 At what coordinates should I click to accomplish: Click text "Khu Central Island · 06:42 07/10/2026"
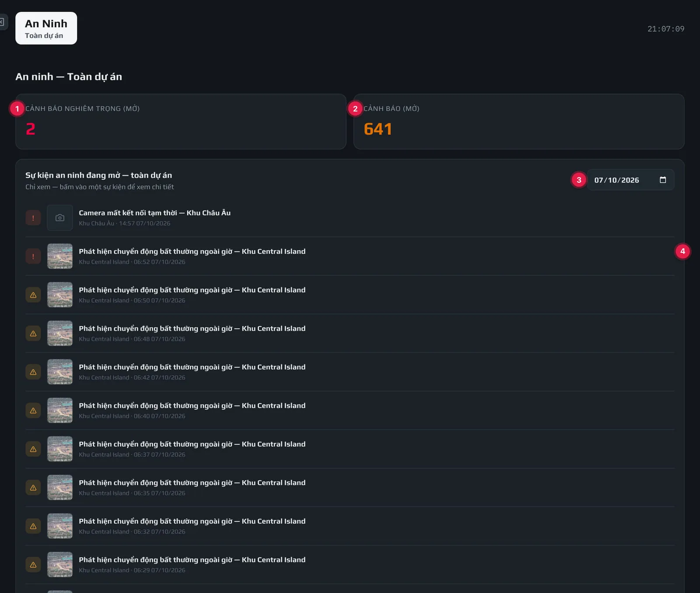pos(132,377)
